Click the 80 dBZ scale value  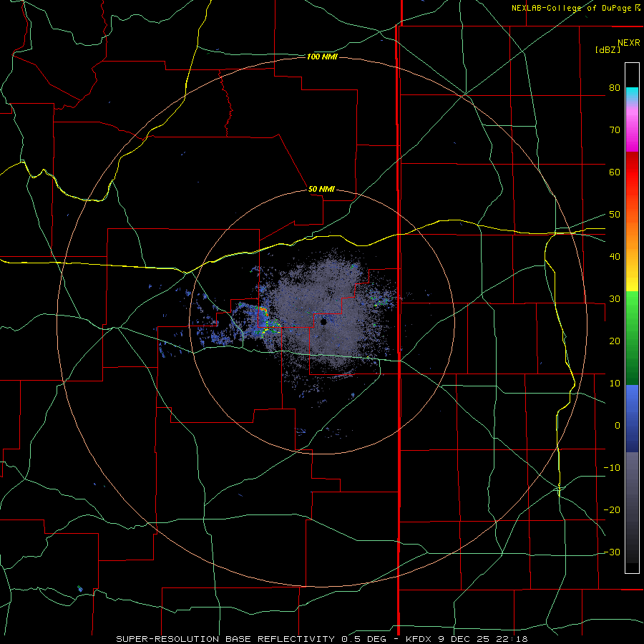(615, 87)
